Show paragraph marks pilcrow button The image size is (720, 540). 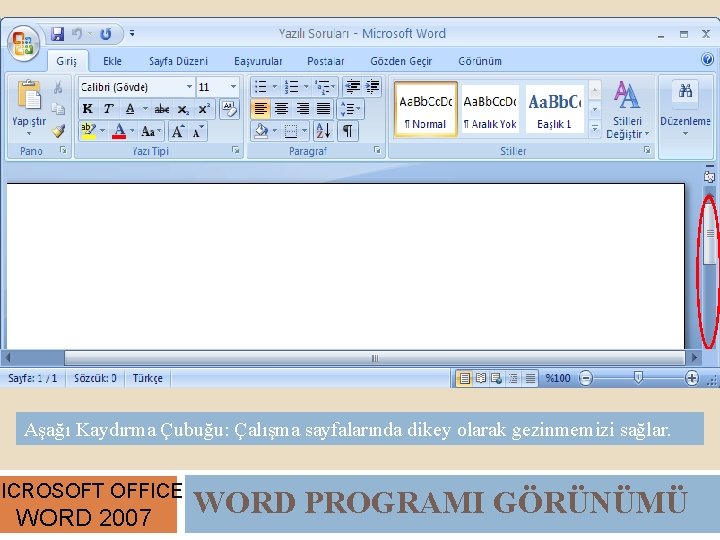click(x=348, y=131)
